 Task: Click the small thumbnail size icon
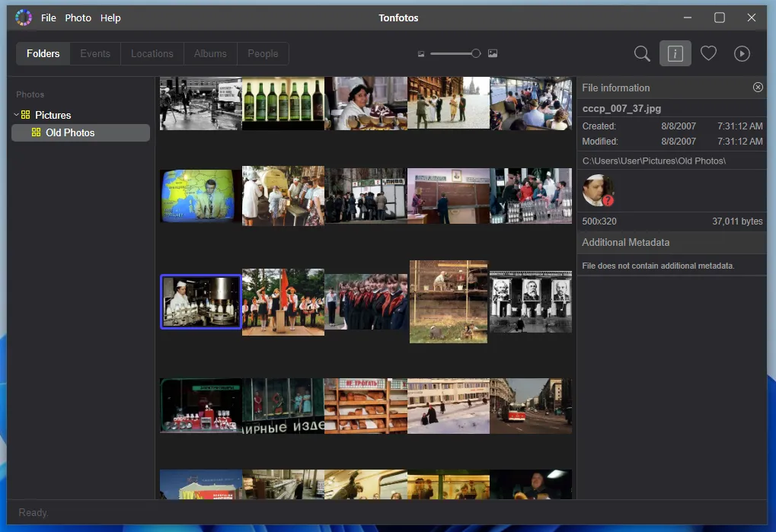pos(421,54)
